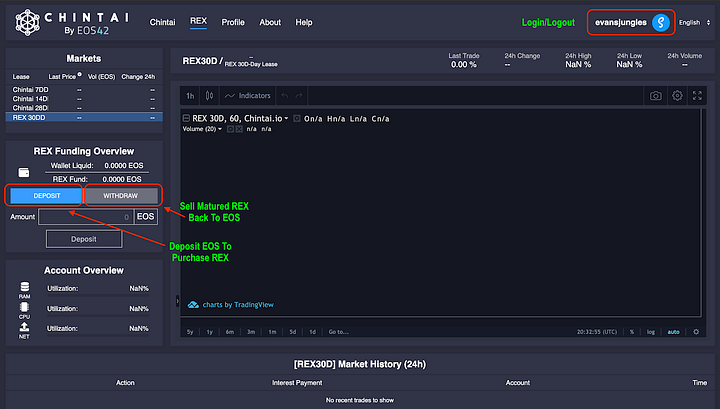Image resolution: width=720 pixels, height=409 pixels.
Task: Set chart range to 1d
Action: (312, 331)
